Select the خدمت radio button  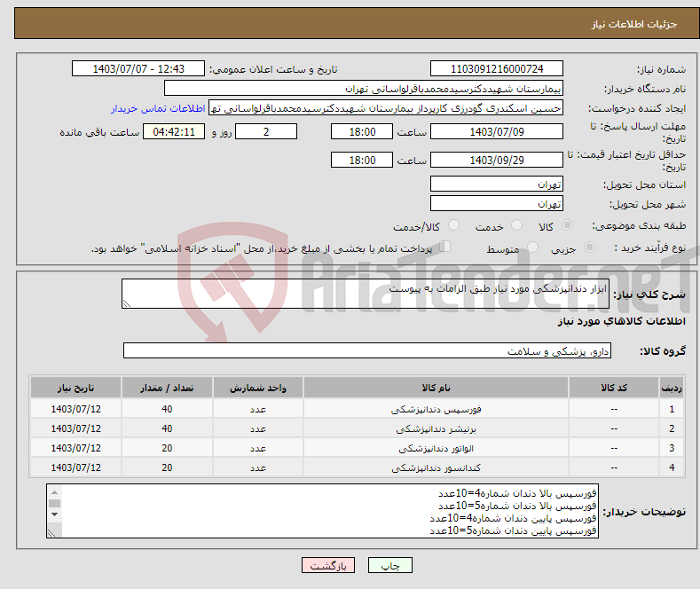coord(516,225)
